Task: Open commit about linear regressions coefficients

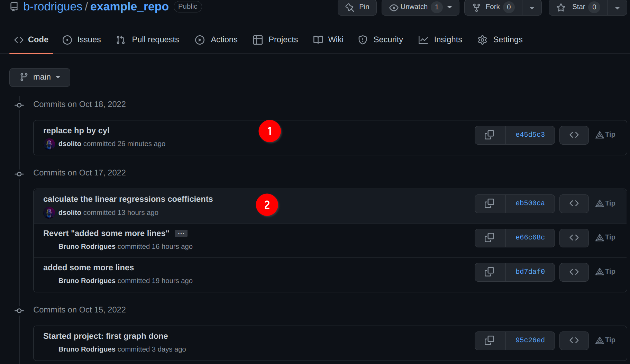Action: pyautogui.click(x=128, y=199)
